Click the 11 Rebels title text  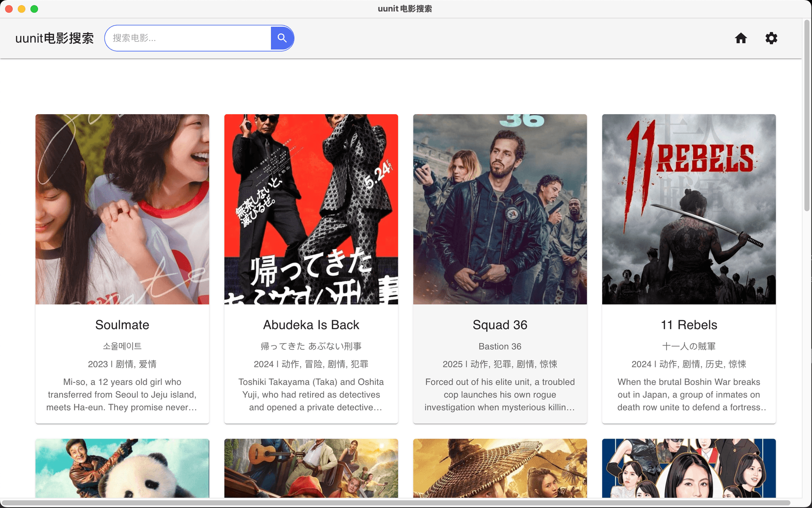coord(689,325)
